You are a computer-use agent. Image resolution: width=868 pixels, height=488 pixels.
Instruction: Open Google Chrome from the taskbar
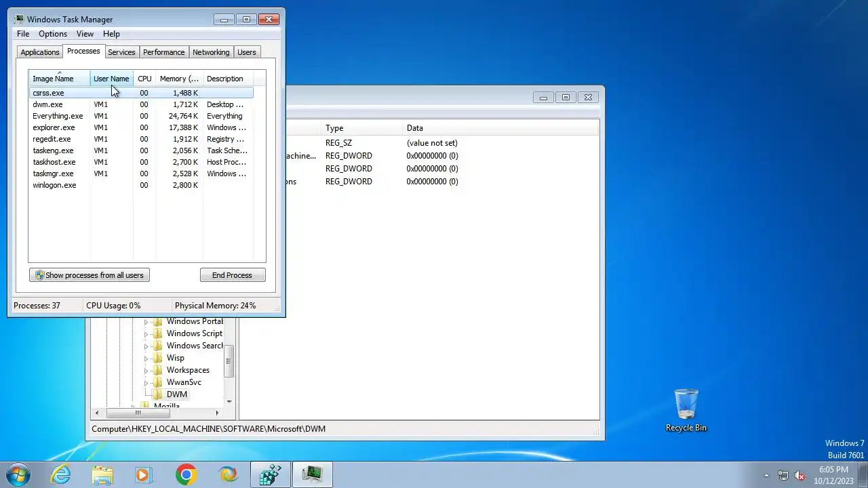pyautogui.click(x=186, y=475)
